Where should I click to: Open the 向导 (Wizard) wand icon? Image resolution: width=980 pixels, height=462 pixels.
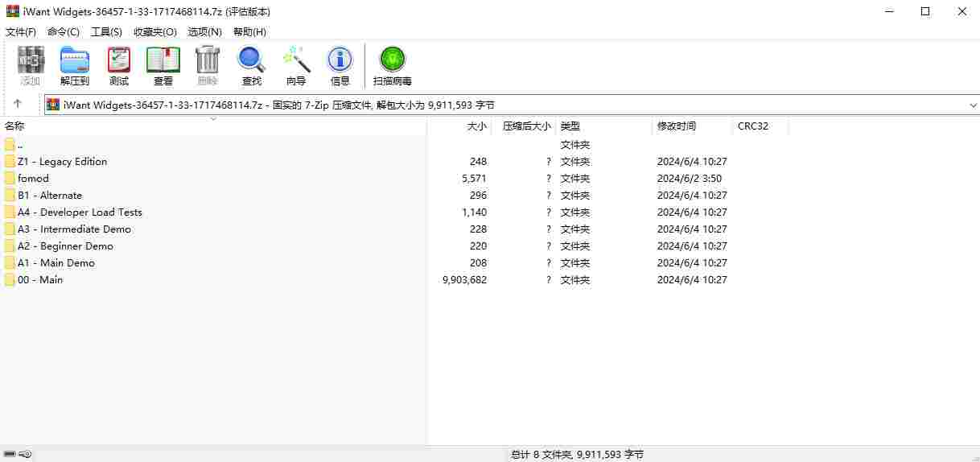tap(296, 60)
